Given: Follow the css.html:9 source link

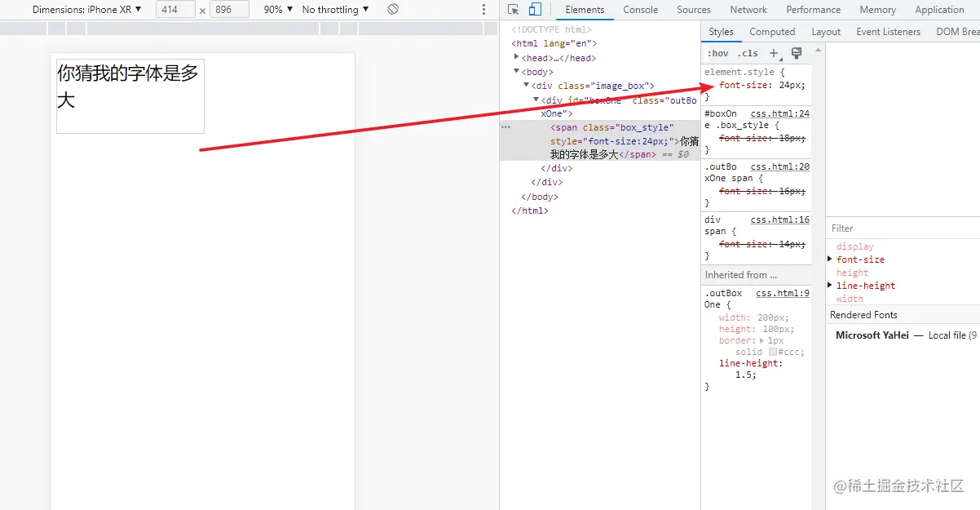Looking at the screenshot, I should [x=783, y=293].
